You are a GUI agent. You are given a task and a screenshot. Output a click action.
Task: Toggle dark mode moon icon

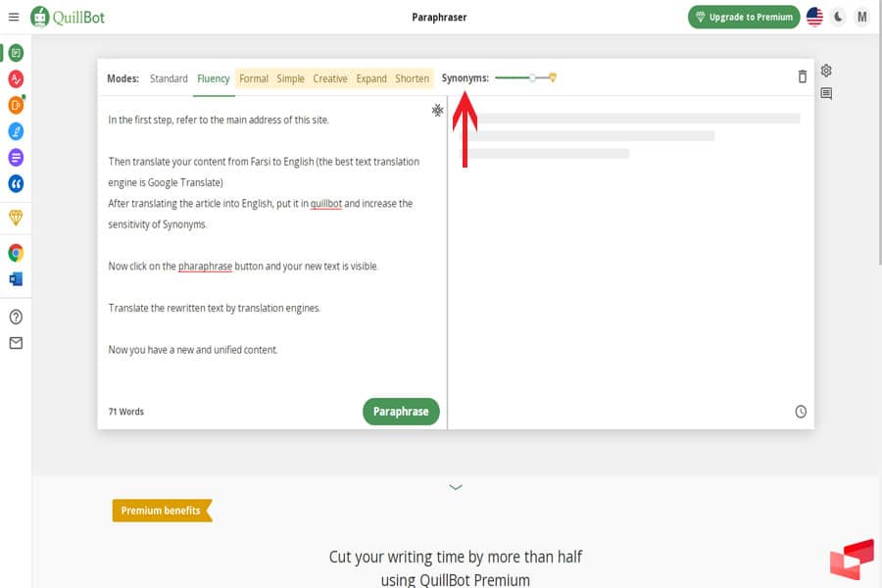click(x=838, y=17)
